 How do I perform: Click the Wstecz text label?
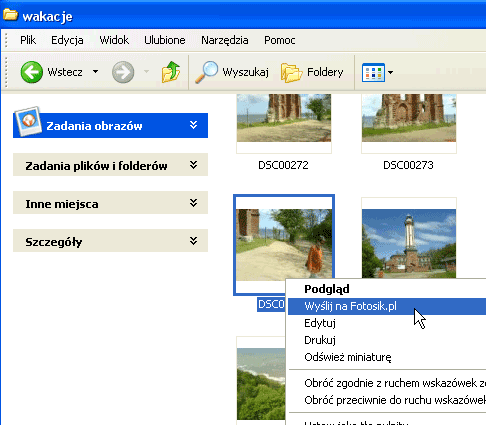tap(65, 72)
